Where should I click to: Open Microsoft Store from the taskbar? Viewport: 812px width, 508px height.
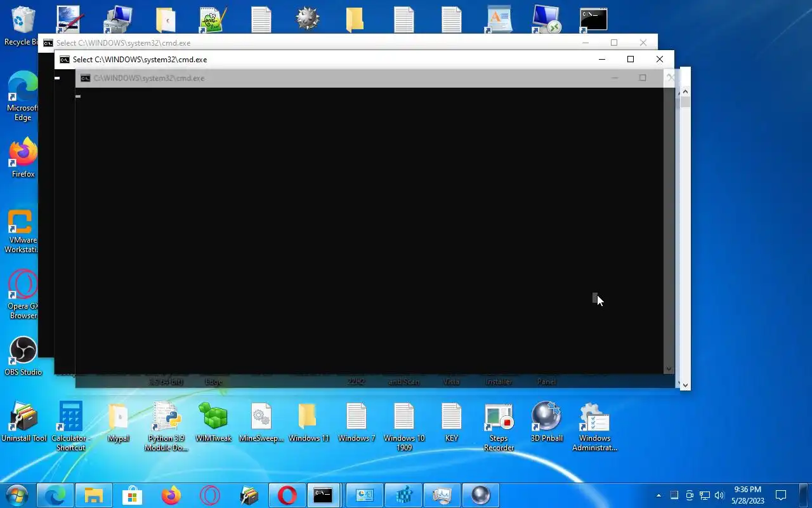(x=133, y=495)
